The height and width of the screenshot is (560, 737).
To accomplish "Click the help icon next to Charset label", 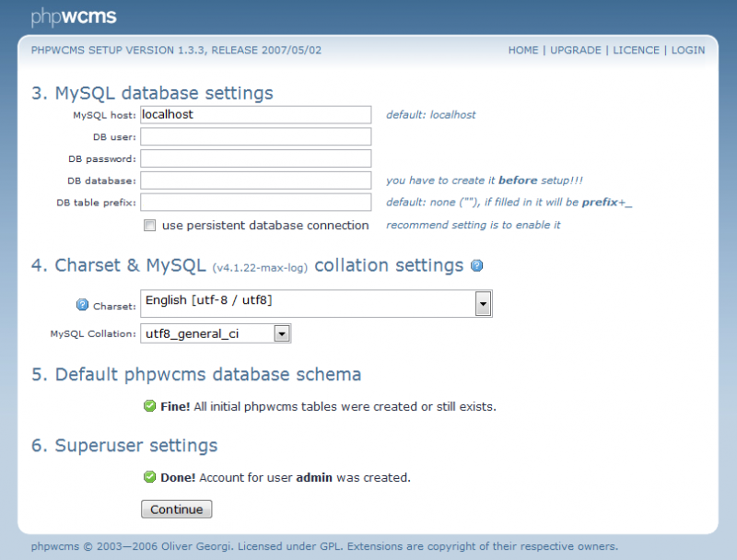I will [82, 305].
